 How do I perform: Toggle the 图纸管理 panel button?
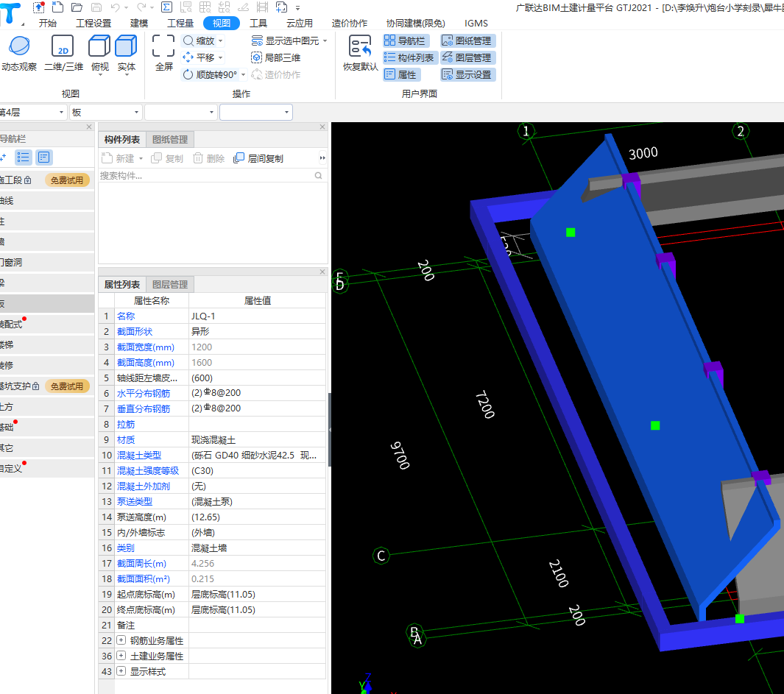click(x=467, y=41)
